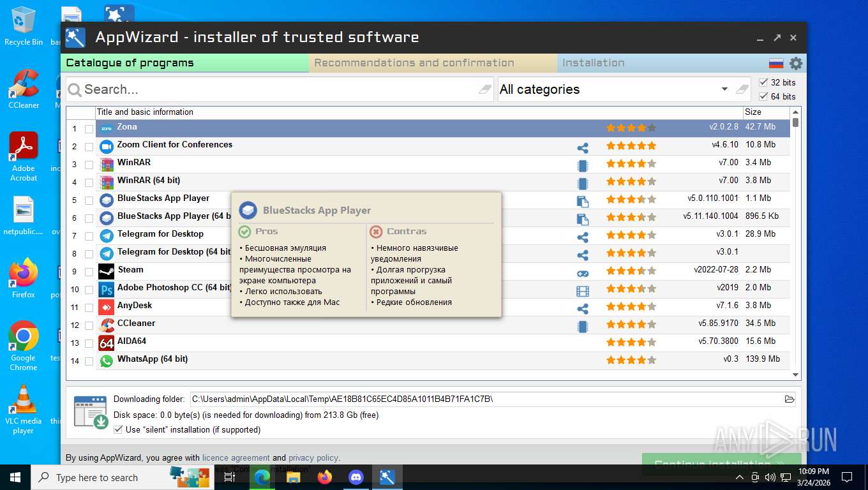This screenshot has height=490, width=868.
Task: Click the film category icon for Photoshop
Action: coord(582,291)
